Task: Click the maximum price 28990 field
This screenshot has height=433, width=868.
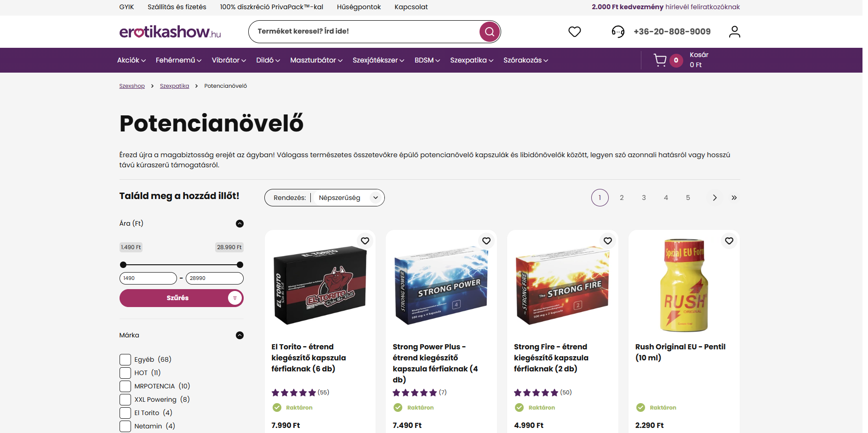Action: click(215, 278)
